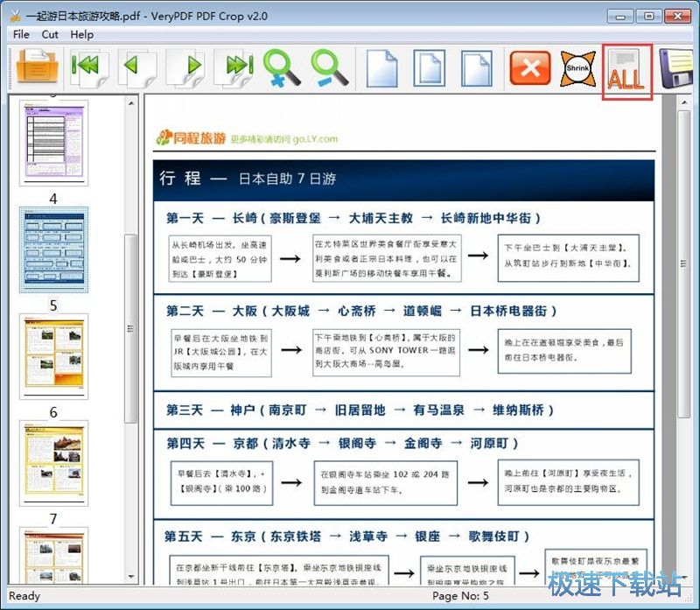
Task: Jump to the last page
Action: tap(234, 67)
